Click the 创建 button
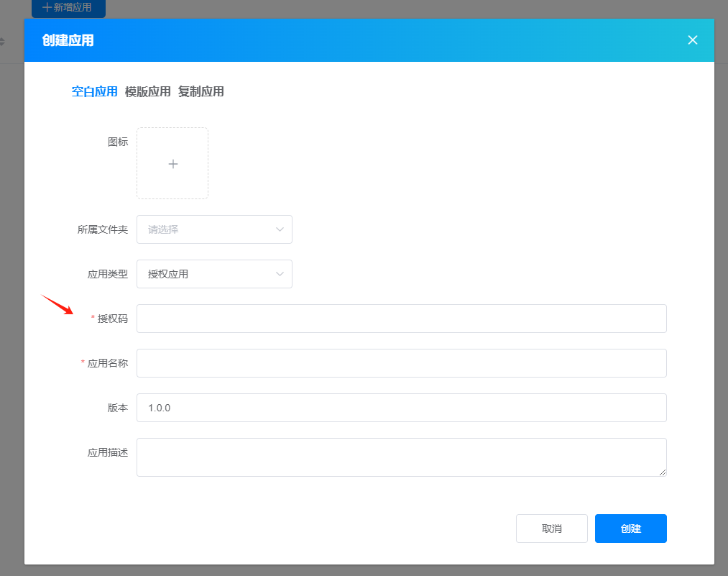The image size is (728, 576). point(631,529)
